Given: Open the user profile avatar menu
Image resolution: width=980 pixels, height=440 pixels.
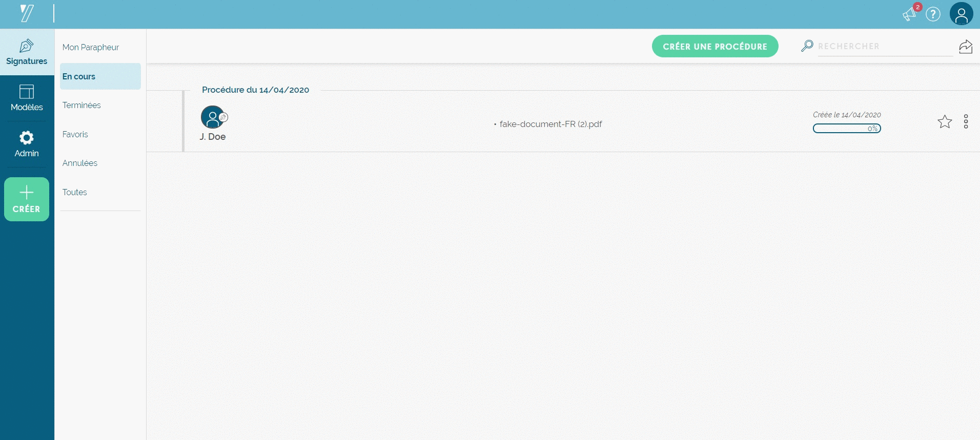Looking at the screenshot, I should (961, 14).
